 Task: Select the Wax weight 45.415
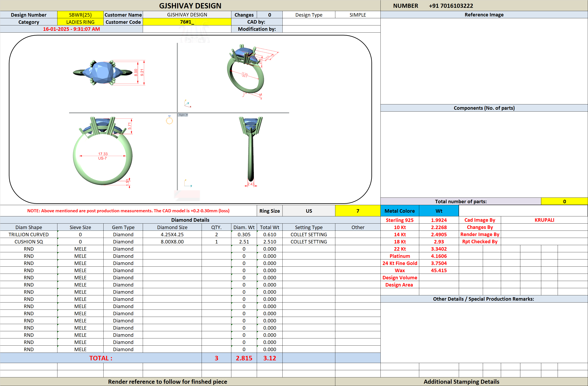(x=439, y=270)
